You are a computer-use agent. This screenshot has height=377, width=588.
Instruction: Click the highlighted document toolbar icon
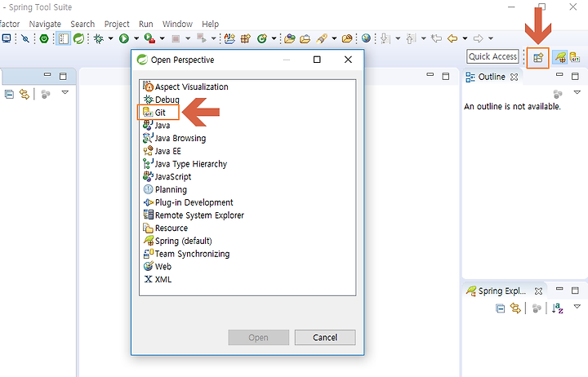(x=64, y=38)
